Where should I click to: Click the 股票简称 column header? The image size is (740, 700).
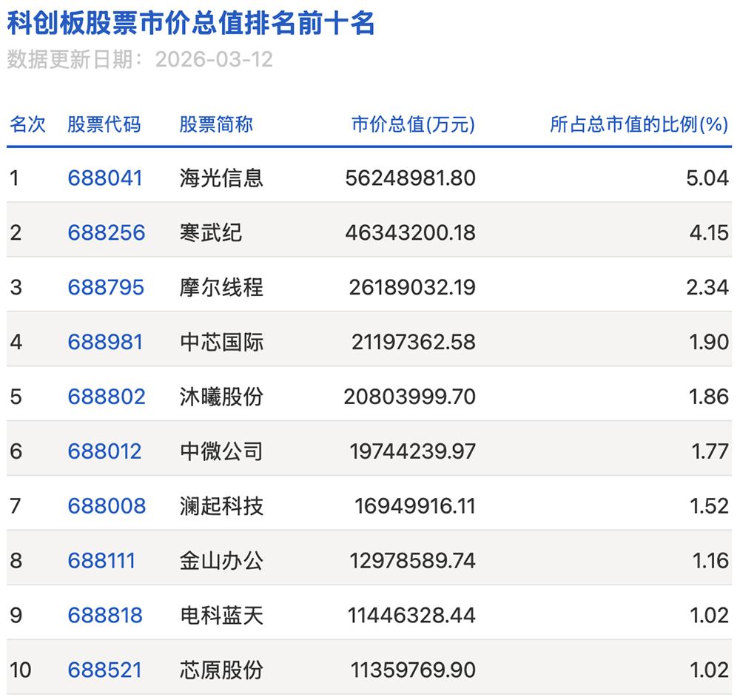click(x=215, y=125)
